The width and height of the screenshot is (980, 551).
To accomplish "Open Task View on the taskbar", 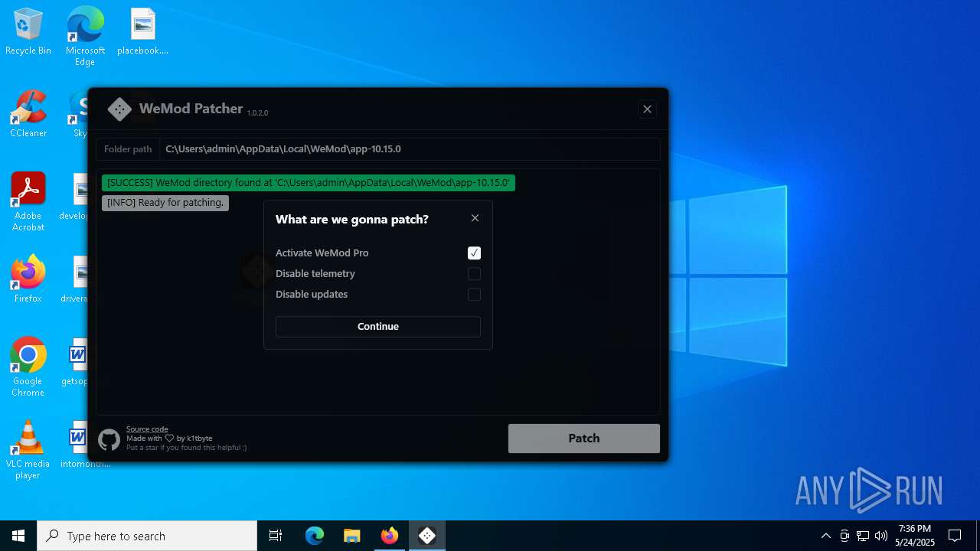I will pyautogui.click(x=276, y=536).
